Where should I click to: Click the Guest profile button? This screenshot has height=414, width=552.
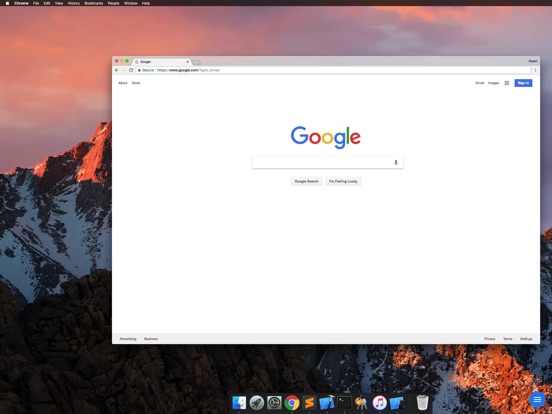[x=533, y=61]
